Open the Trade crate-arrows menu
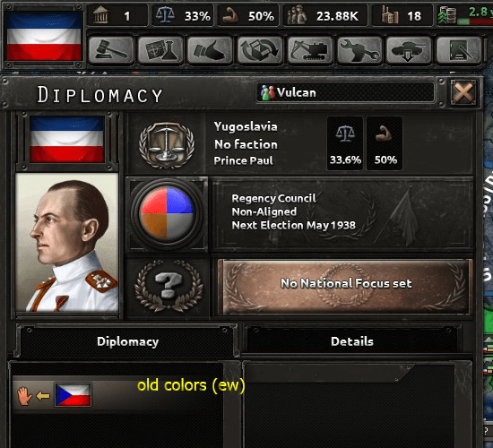Image resolution: width=493 pixels, height=448 pixels. tap(260, 50)
